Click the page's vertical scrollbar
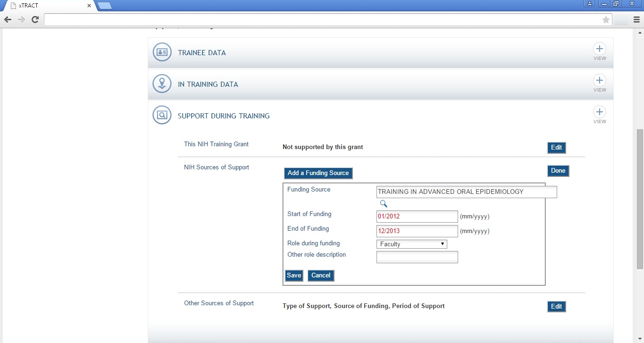Screen dimensions: 644x343 click(x=640, y=198)
